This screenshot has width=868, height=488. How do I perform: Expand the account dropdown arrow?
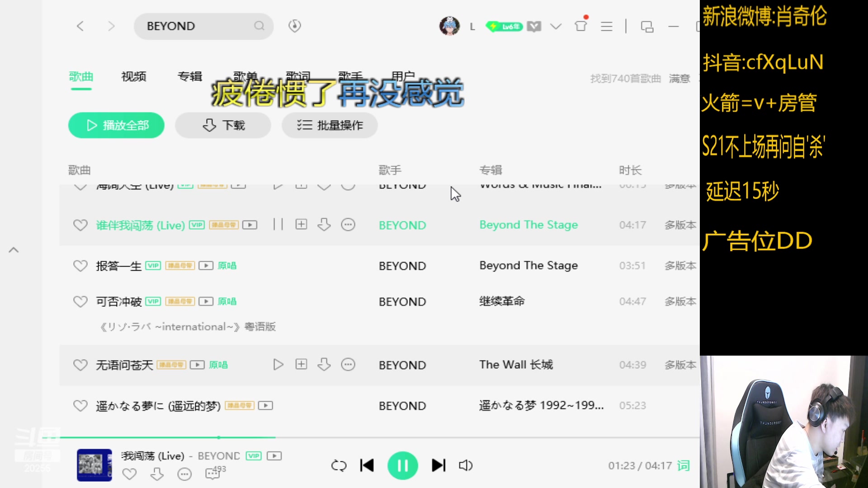tap(556, 26)
